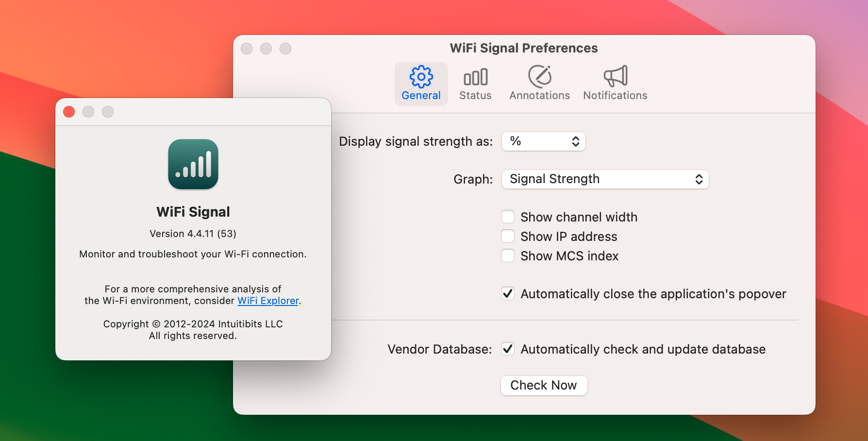Open the Graph type dropdown
Image resolution: width=868 pixels, height=441 pixels.
(605, 179)
